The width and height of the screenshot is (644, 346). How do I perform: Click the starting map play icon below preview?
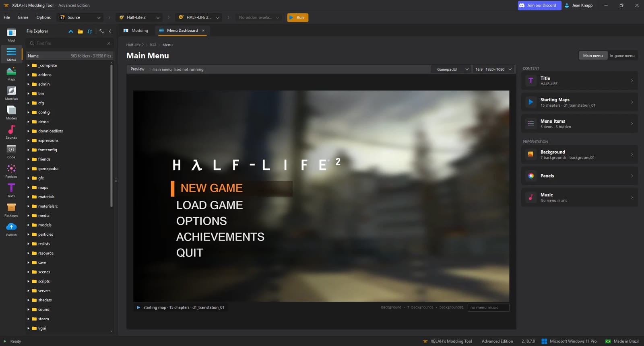click(x=138, y=307)
